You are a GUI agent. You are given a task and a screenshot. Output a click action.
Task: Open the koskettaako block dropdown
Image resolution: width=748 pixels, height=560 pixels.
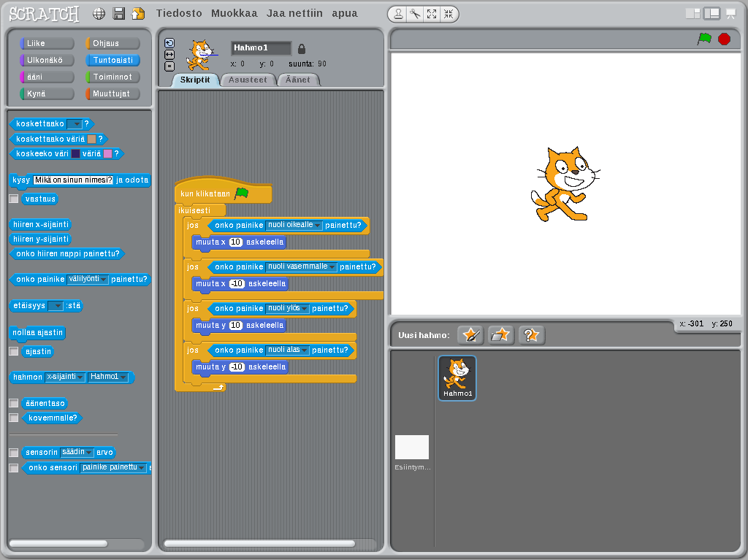75,124
